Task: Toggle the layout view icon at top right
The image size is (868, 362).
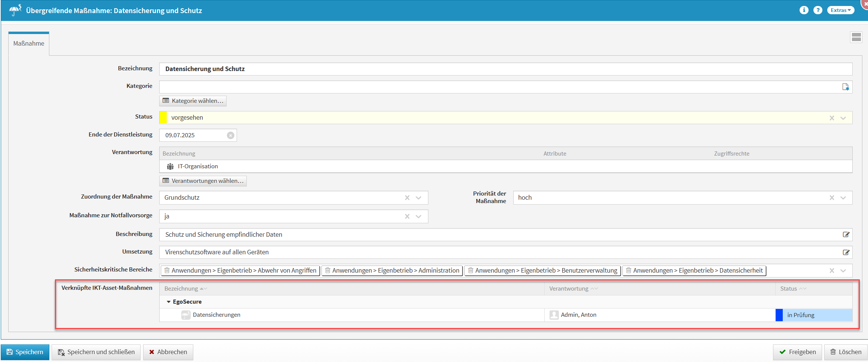Action: click(x=856, y=37)
